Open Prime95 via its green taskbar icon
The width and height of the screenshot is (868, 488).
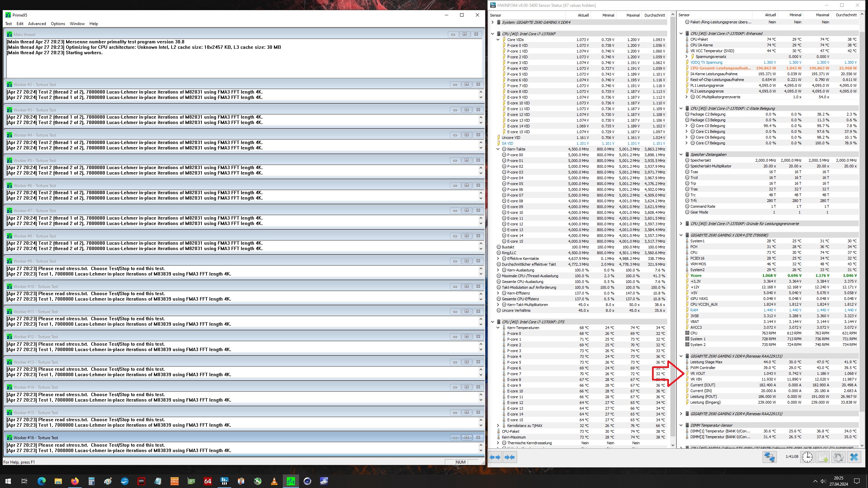290,481
